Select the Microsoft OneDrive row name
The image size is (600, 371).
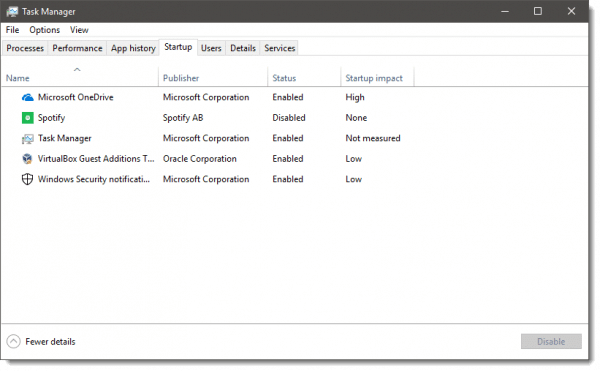pyautogui.click(x=76, y=98)
